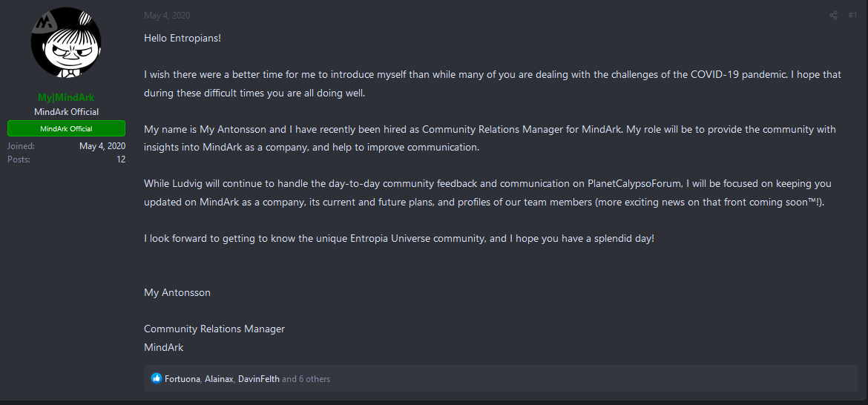
Task: Click the post count number 12
Action: click(121, 159)
